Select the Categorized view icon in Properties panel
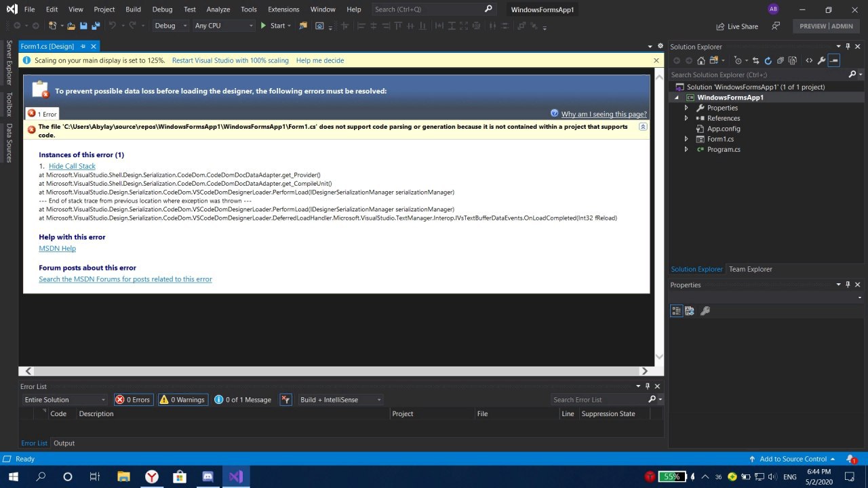The height and width of the screenshot is (488, 868). pos(676,311)
